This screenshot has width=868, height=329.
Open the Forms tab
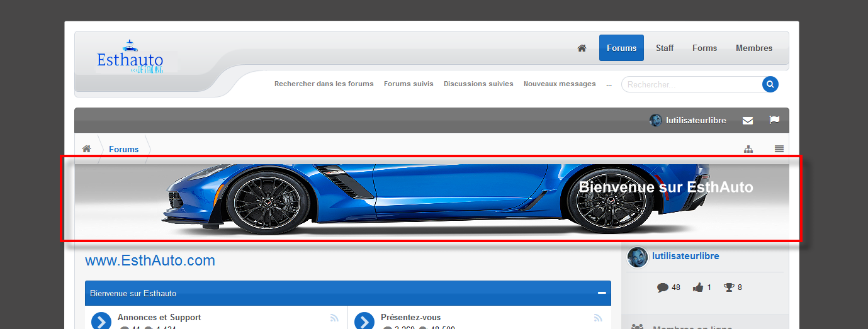pyautogui.click(x=704, y=48)
